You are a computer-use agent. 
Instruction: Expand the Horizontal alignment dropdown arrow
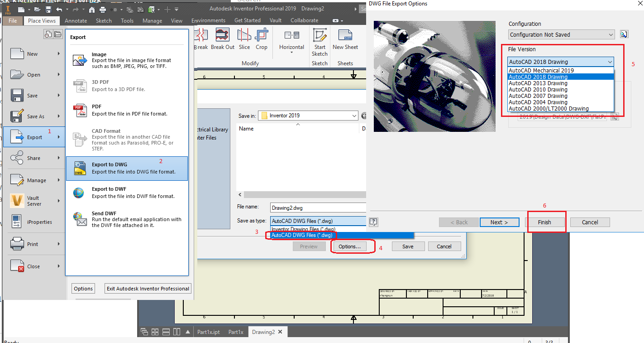pos(291,53)
